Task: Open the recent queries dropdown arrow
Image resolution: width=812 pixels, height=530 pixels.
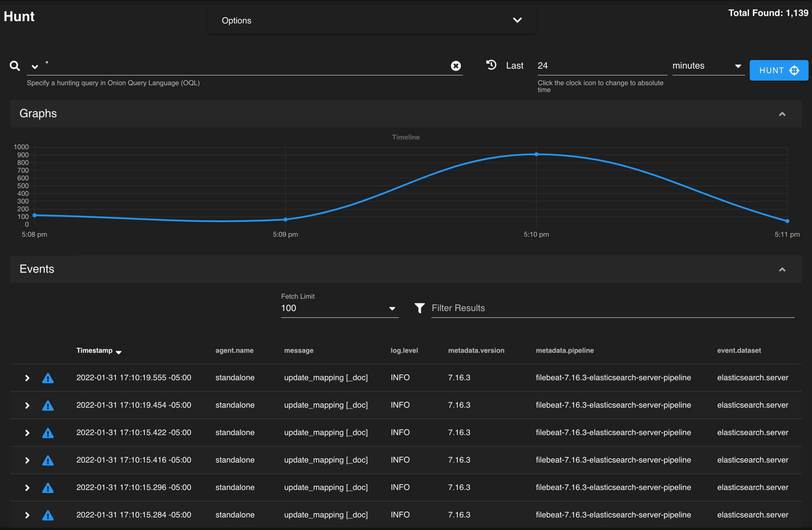Action: (35, 67)
